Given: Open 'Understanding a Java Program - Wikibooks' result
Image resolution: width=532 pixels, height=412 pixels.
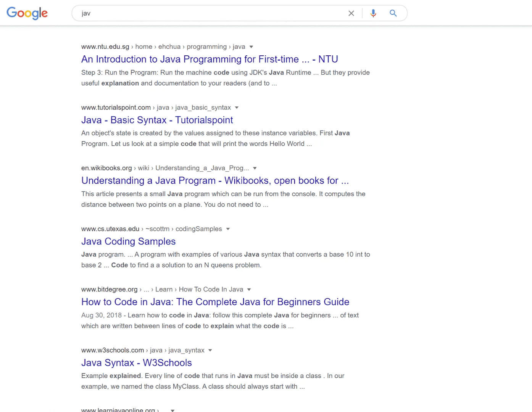Looking at the screenshot, I should point(215,180).
